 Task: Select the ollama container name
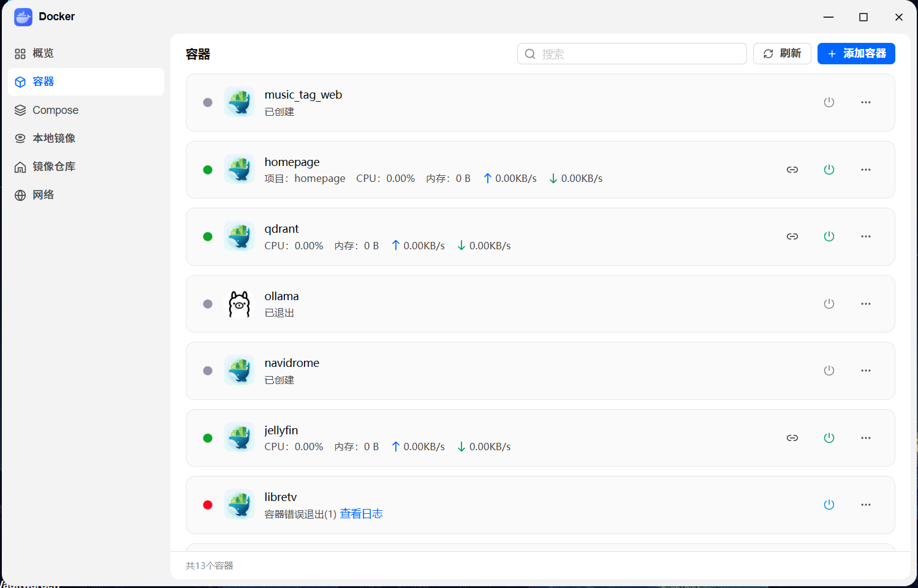(x=282, y=296)
